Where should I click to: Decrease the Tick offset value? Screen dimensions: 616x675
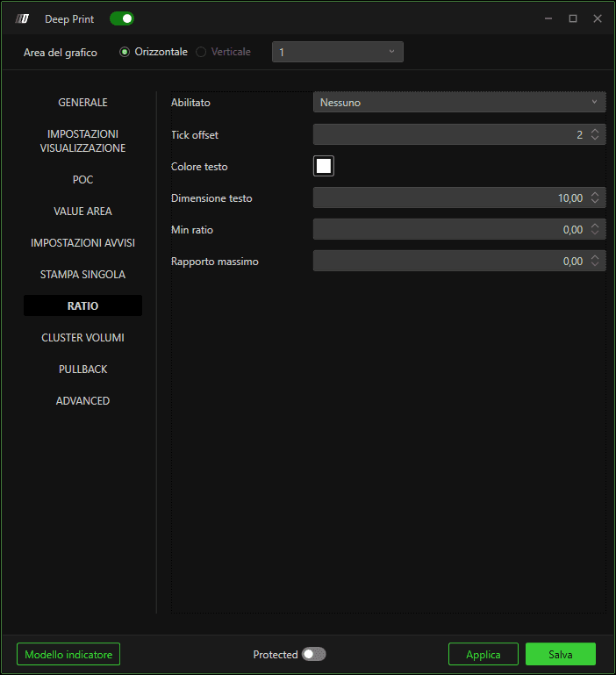[594, 138]
